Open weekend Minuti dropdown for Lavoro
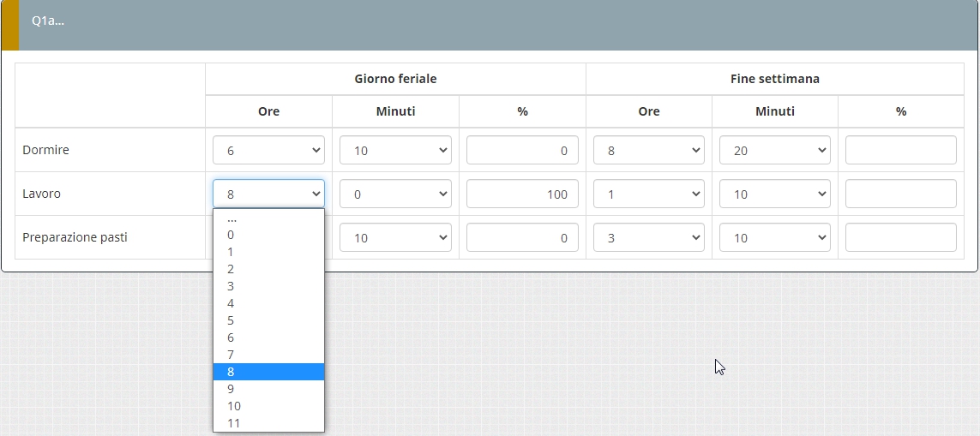Viewport: 980px width, 436px height. point(774,194)
